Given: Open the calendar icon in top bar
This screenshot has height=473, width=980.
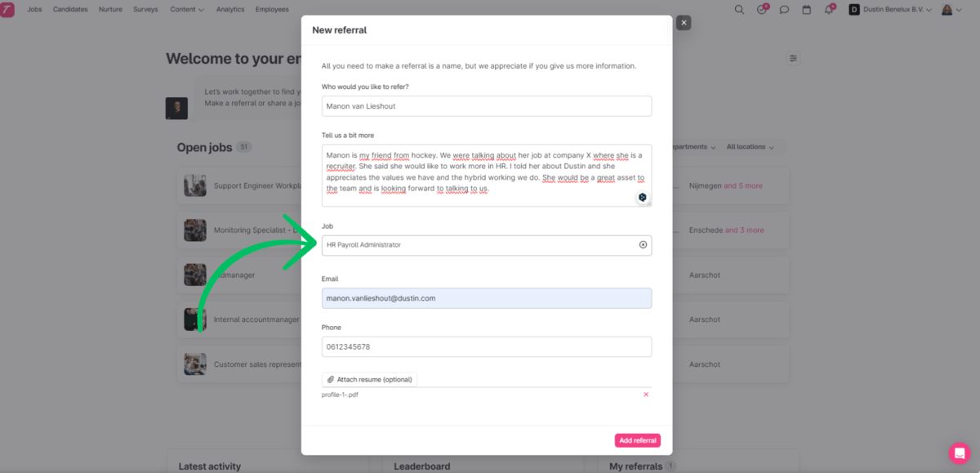Looking at the screenshot, I should (x=806, y=10).
